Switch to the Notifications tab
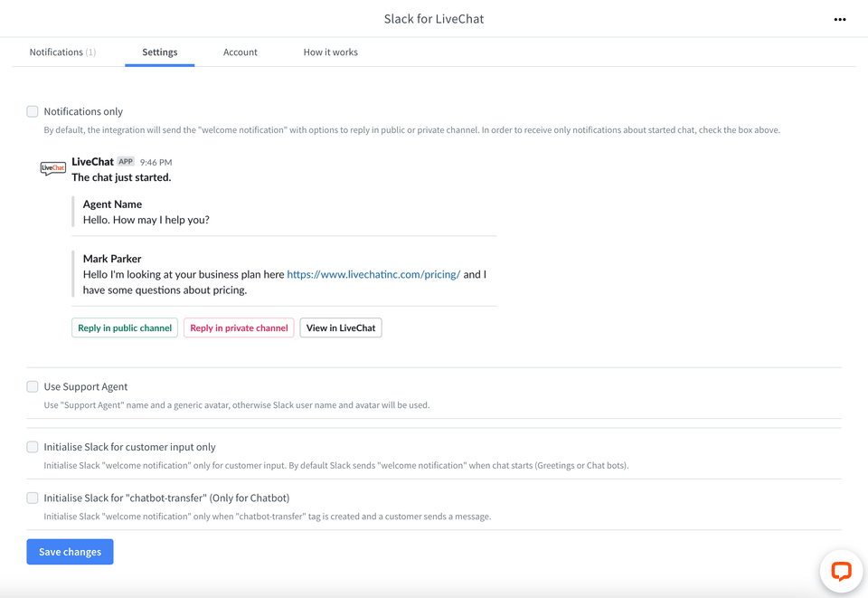Viewport: 868px width, 598px height. click(x=62, y=52)
